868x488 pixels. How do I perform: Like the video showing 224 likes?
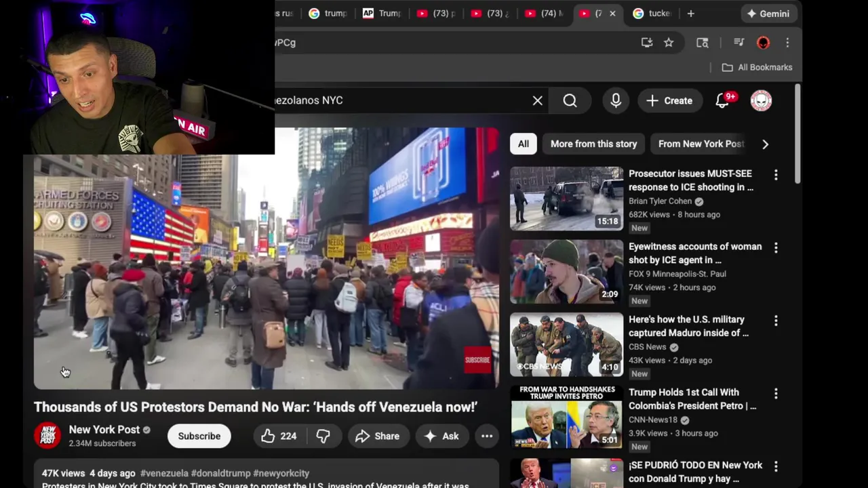tap(279, 436)
